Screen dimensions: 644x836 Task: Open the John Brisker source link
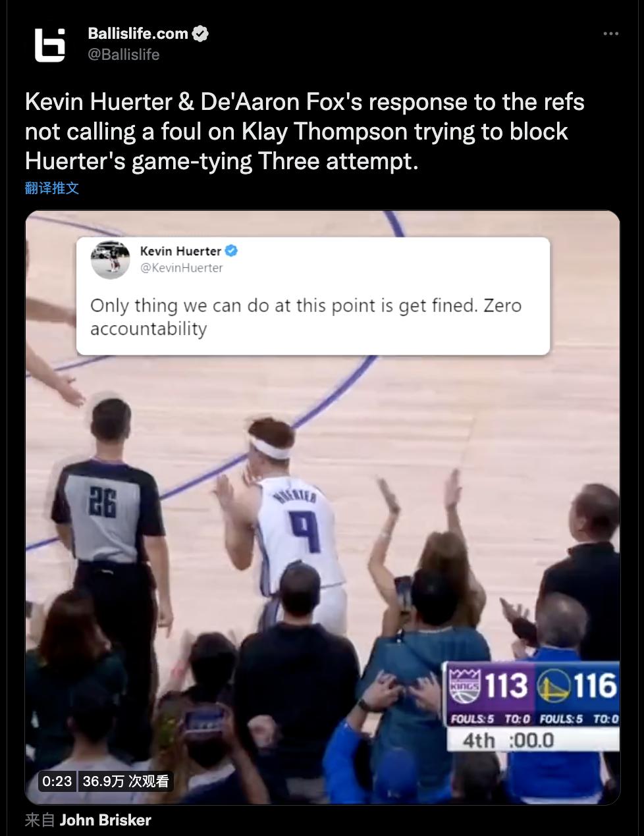click(x=105, y=820)
